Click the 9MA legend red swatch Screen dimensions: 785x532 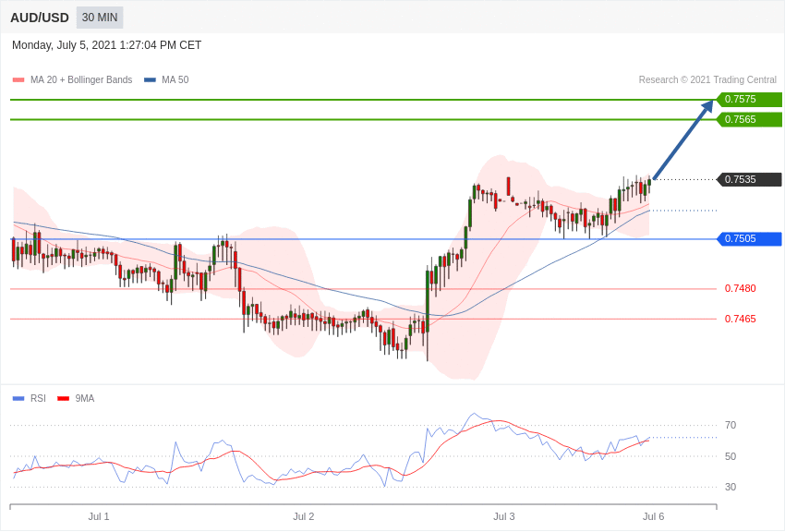click(x=64, y=398)
